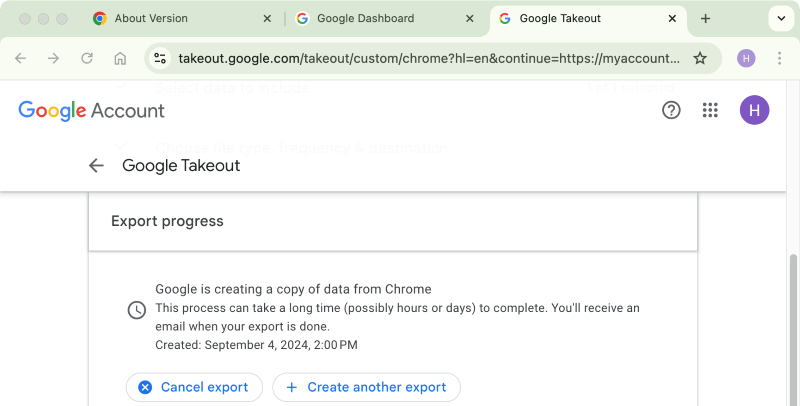
Task: Open the Chrome profile avatar in toolbar
Action: (746, 58)
